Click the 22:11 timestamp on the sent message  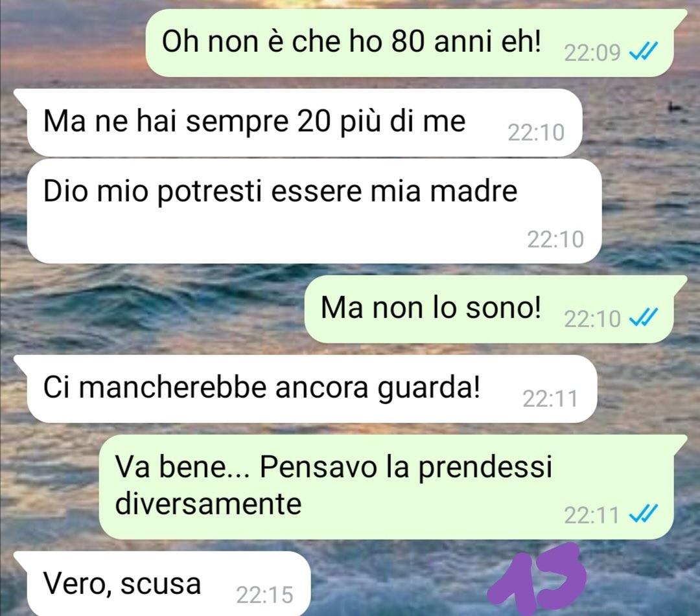(x=592, y=515)
